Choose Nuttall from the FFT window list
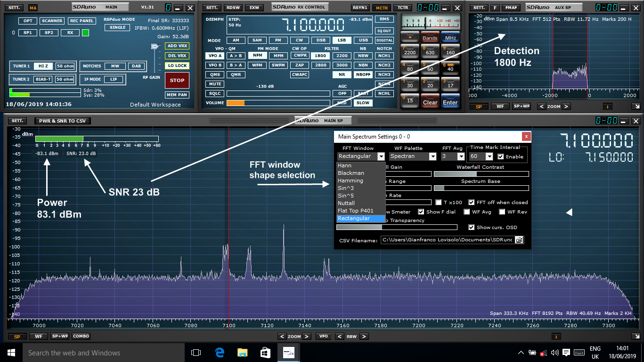The height and width of the screenshot is (362, 644). pyautogui.click(x=361, y=203)
